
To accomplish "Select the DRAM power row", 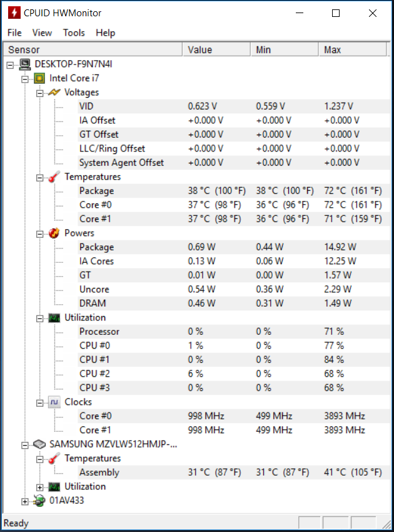I will [x=234, y=304].
